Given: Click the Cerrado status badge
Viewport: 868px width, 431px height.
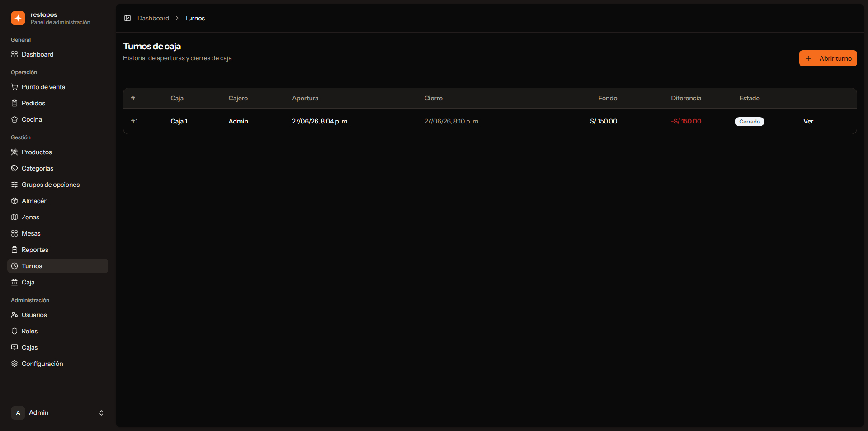Looking at the screenshot, I should (750, 122).
